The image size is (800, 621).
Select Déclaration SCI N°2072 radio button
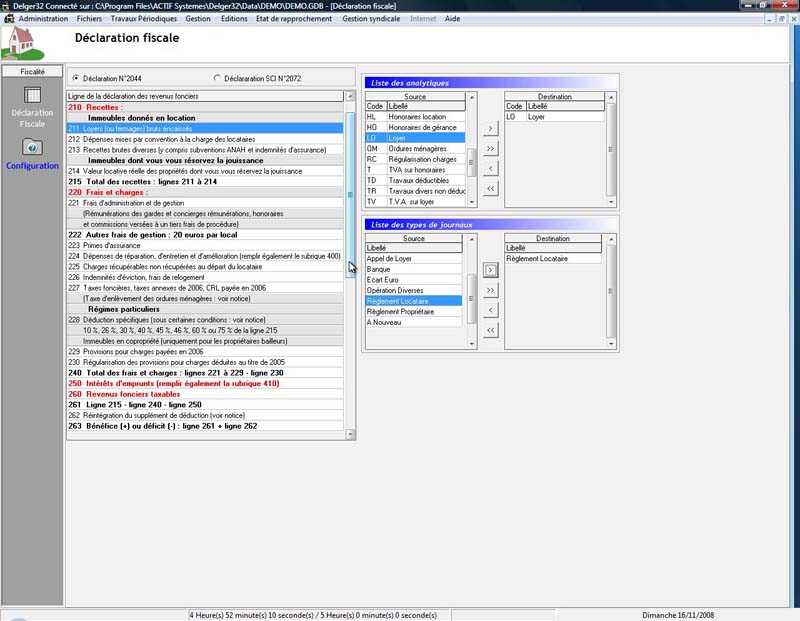pos(218,78)
